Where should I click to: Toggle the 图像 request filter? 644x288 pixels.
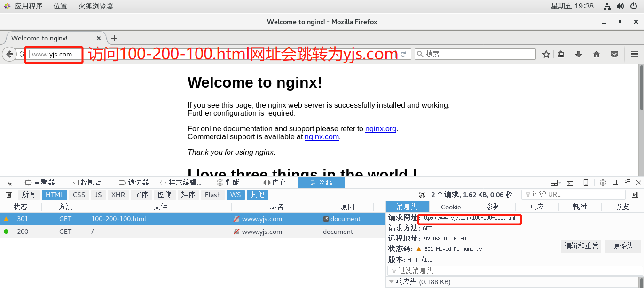pyautogui.click(x=165, y=195)
